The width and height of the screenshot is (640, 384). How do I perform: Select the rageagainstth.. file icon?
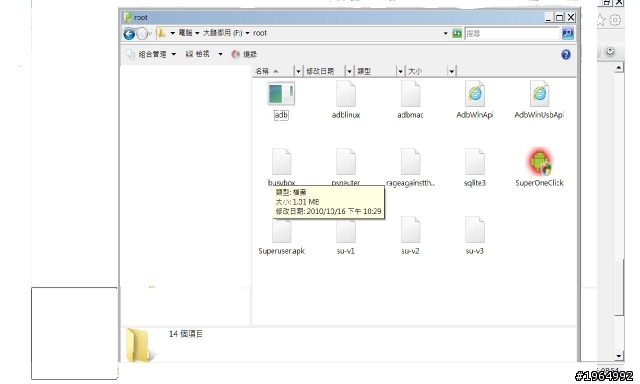410,162
